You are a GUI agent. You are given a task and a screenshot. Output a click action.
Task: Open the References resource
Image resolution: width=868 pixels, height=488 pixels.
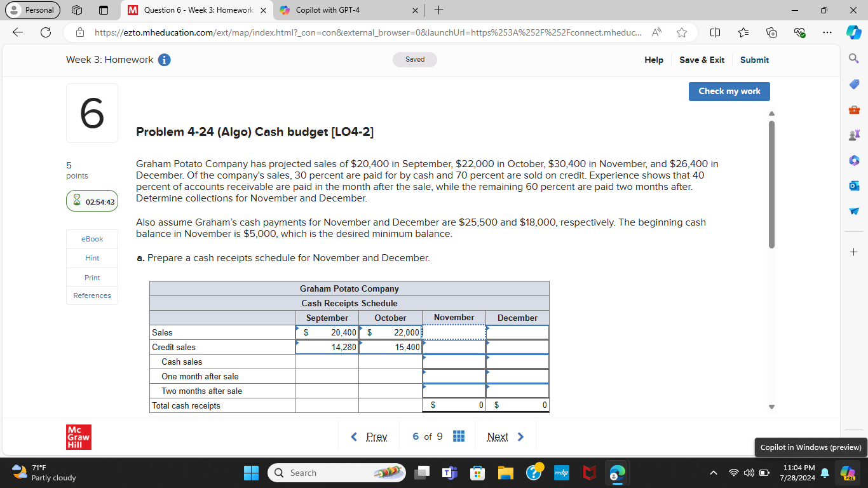[x=92, y=295]
